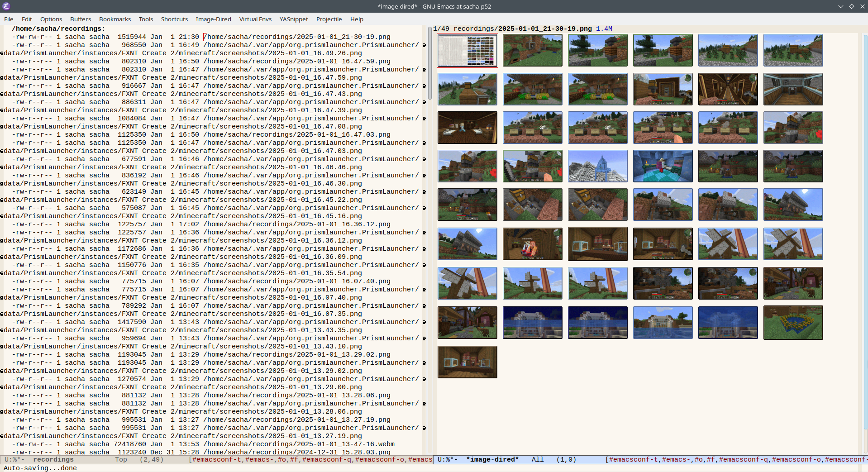This screenshot has width=868, height=472.
Task: Select the last thumbnail in the bottom row
Action: [467, 362]
